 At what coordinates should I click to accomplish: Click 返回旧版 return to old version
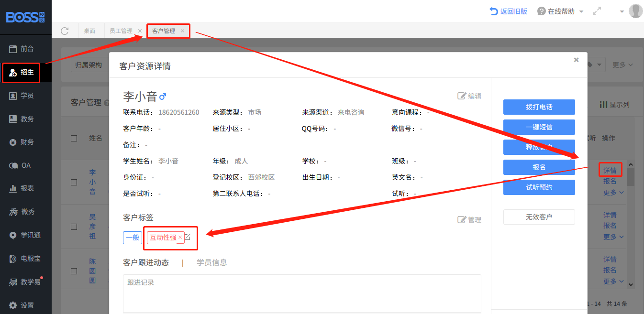pos(508,11)
